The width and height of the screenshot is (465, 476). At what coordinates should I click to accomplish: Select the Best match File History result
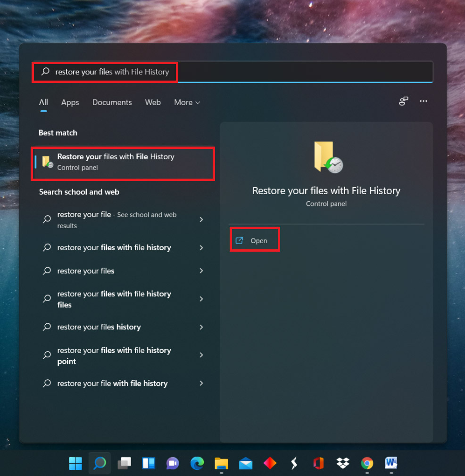point(123,162)
